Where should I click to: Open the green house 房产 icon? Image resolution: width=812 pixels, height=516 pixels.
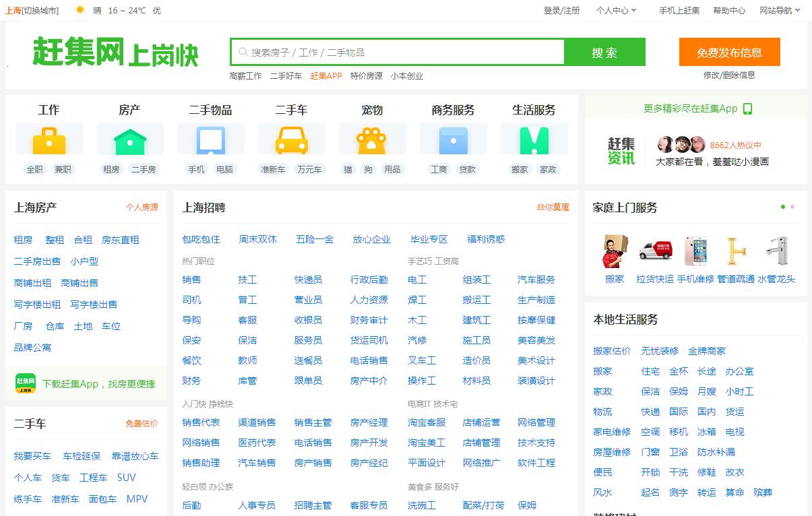coord(130,140)
